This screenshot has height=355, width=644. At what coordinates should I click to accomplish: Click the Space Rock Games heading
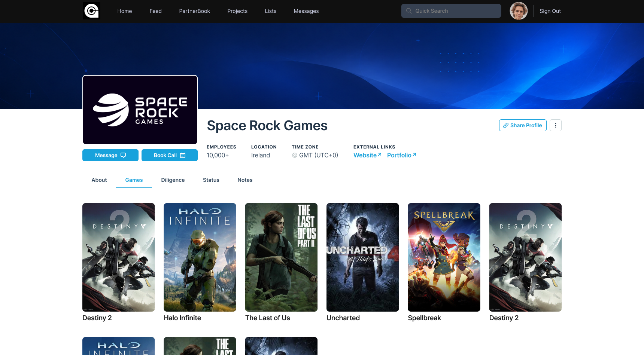(x=267, y=126)
